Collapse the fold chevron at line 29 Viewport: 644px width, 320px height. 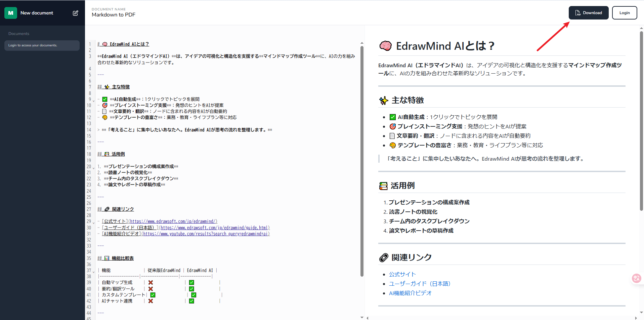point(93,222)
